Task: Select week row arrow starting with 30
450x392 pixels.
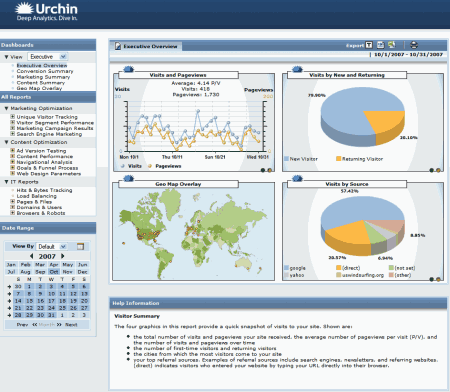Action: 9,287
